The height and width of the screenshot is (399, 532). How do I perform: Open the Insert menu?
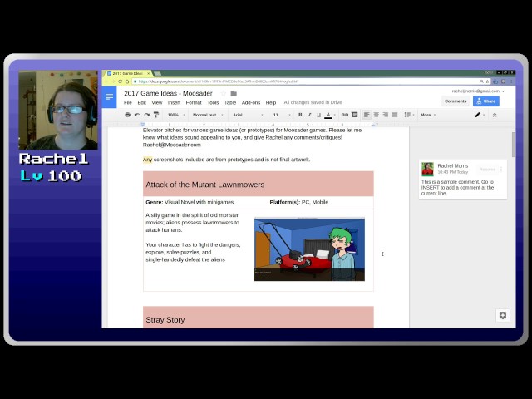click(174, 102)
